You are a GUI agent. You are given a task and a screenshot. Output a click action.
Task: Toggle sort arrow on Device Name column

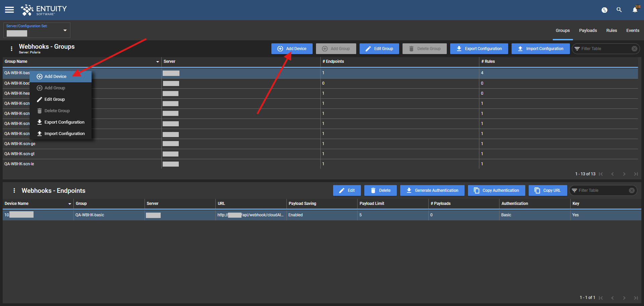click(x=70, y=204)
